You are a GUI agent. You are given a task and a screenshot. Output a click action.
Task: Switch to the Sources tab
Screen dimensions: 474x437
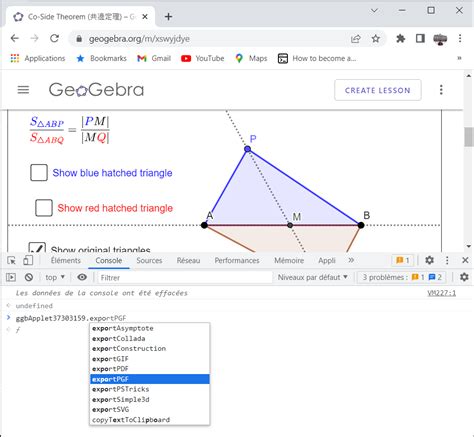click(x=149, y=260)
